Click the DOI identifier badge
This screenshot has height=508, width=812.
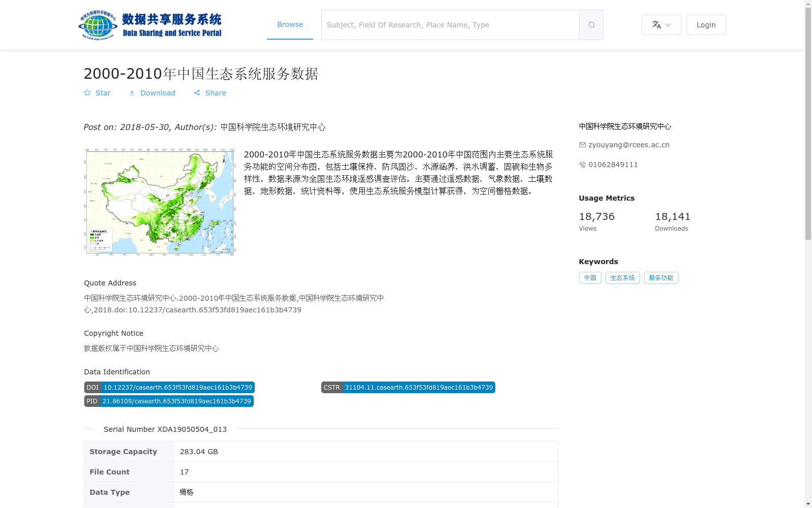point(170,388)
